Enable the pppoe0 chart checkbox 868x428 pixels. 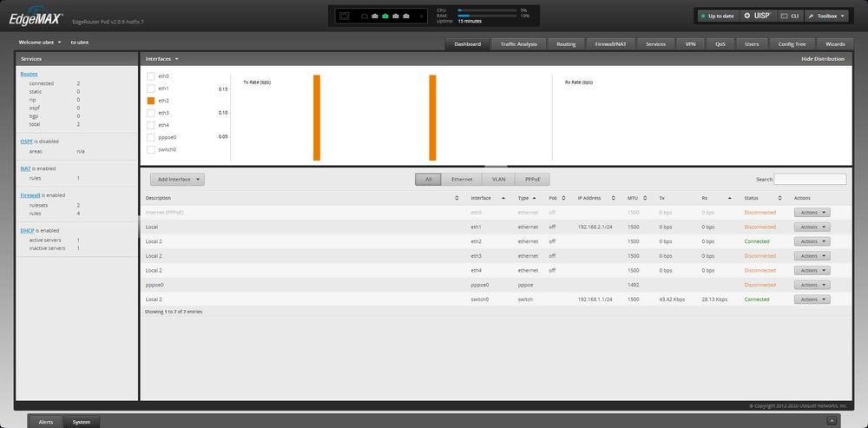pos(150,137)
